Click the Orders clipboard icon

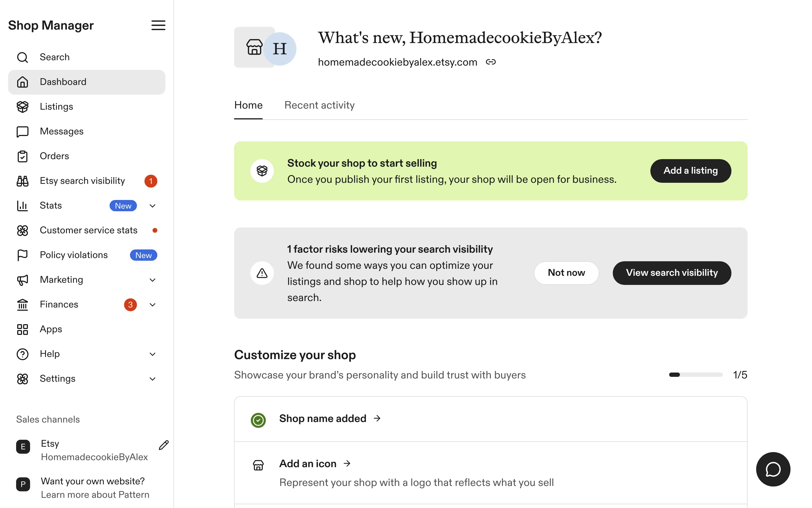(x=23, y=156)
